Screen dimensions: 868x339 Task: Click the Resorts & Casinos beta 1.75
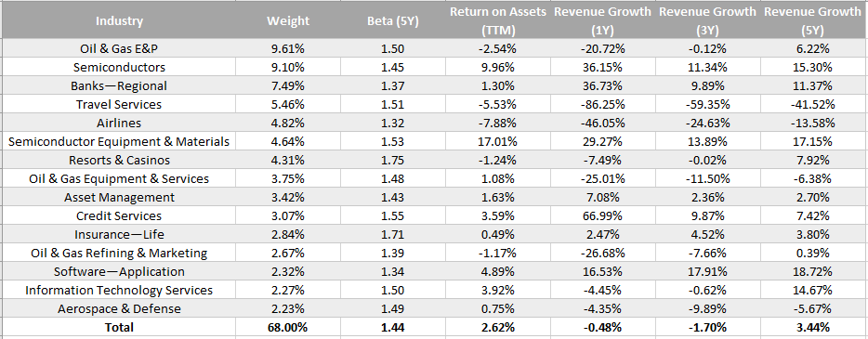click(x=392, y=161)
